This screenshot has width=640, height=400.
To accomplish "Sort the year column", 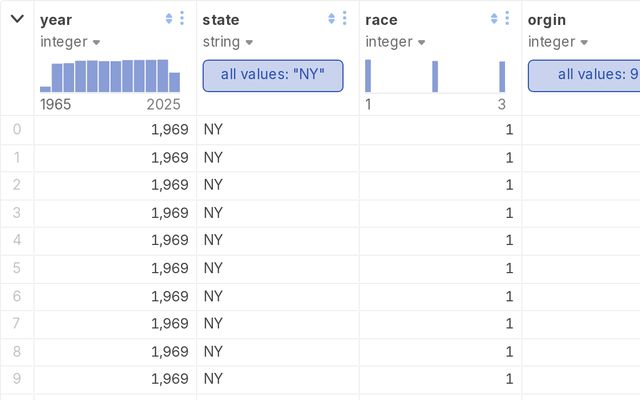I will [169, 18].
